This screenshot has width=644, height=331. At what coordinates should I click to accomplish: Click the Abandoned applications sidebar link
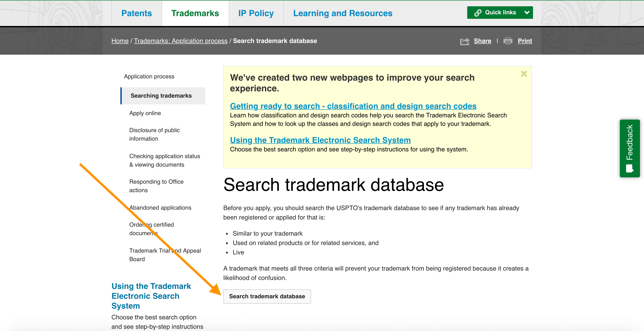tap(161, 207)
